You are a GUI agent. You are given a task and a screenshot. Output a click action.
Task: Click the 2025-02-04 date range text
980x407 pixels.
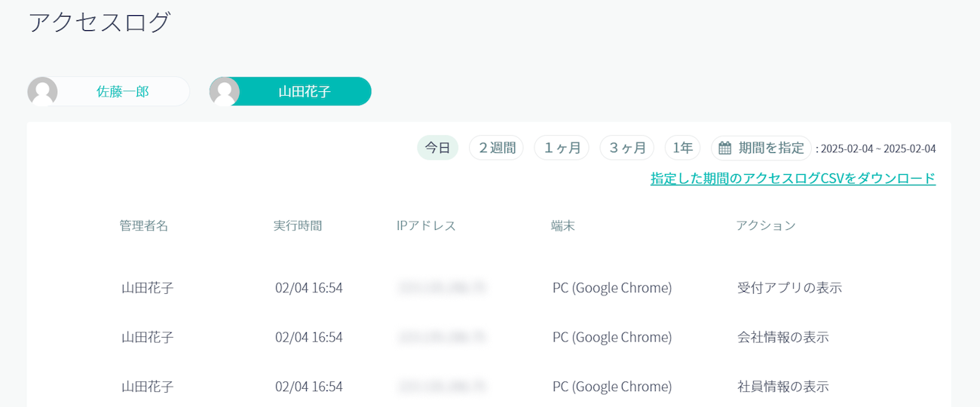tap(877, 148)
